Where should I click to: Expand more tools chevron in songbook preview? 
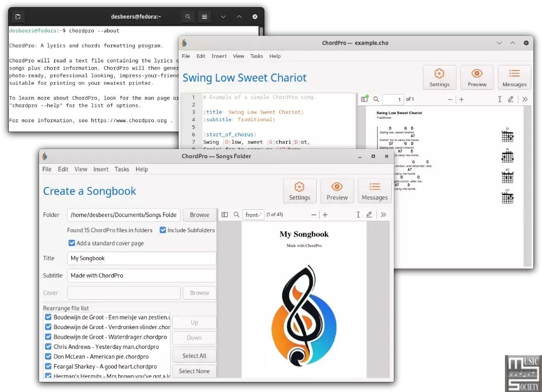383,215
